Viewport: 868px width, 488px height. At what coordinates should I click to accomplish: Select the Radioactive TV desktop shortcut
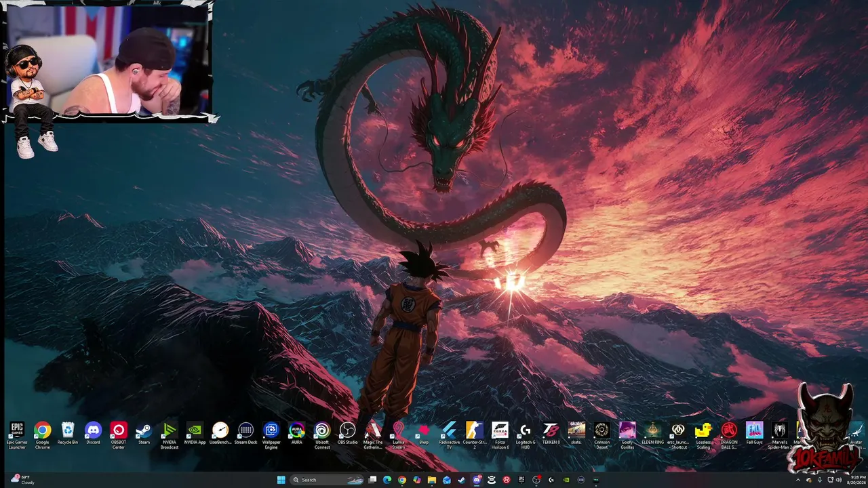[x=449, y=434]
